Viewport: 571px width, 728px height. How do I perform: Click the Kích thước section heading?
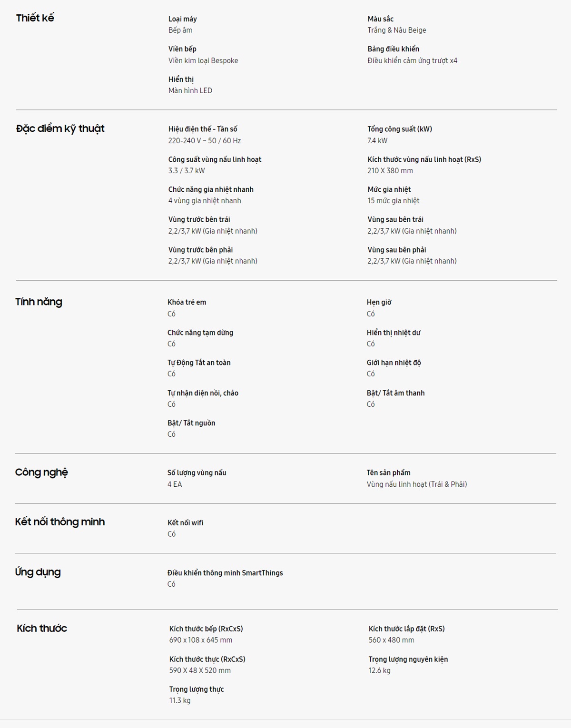click(x=42, y=628)
